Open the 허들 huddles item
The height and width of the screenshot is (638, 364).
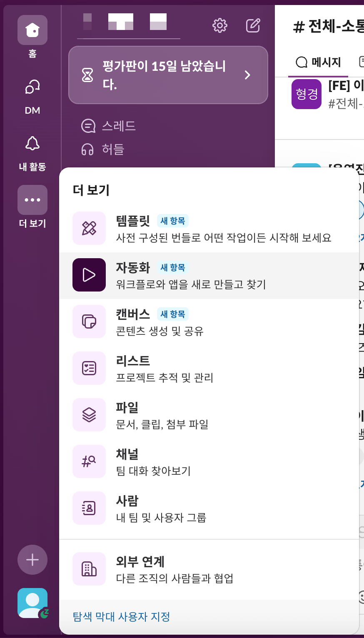pyautogui.click(x=103, y=149)
